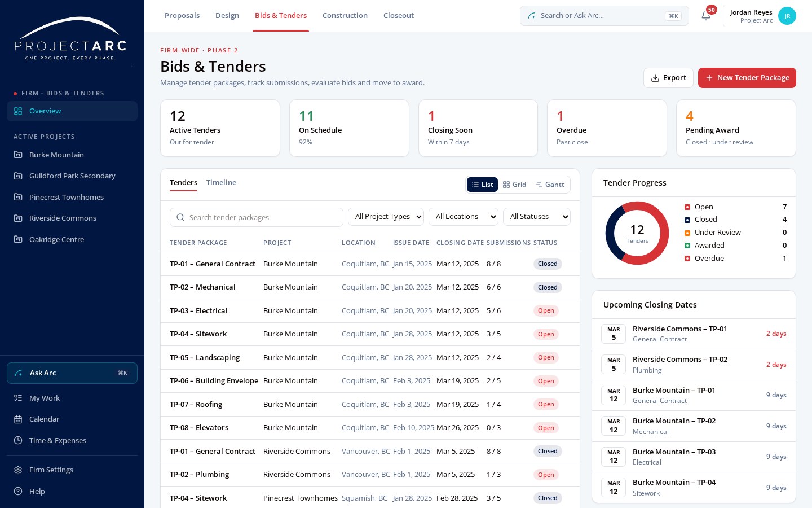Click the magnifier icon in tender search

[180, 217]
